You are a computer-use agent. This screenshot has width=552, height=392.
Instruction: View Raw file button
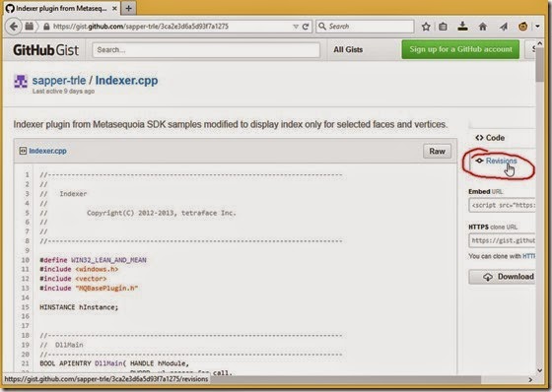tap(437, 152)
